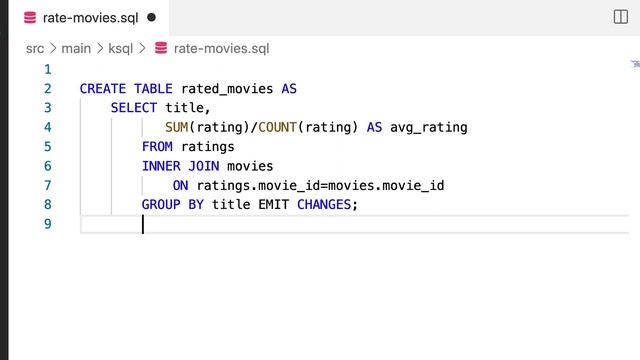Click the database icon in the breadcrumb
Image resolution: width=640 pixels, height=360 pixels.
coord(161,48)
